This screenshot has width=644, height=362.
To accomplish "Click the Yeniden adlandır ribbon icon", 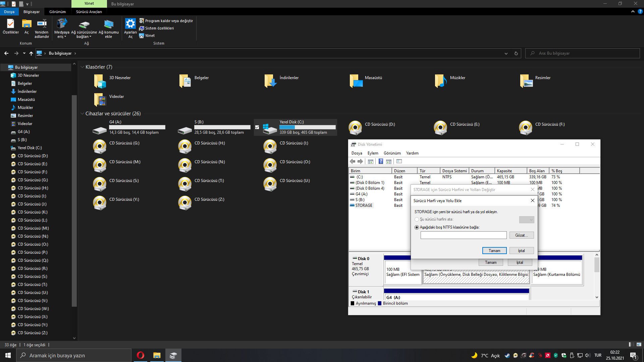I will 42,24.
